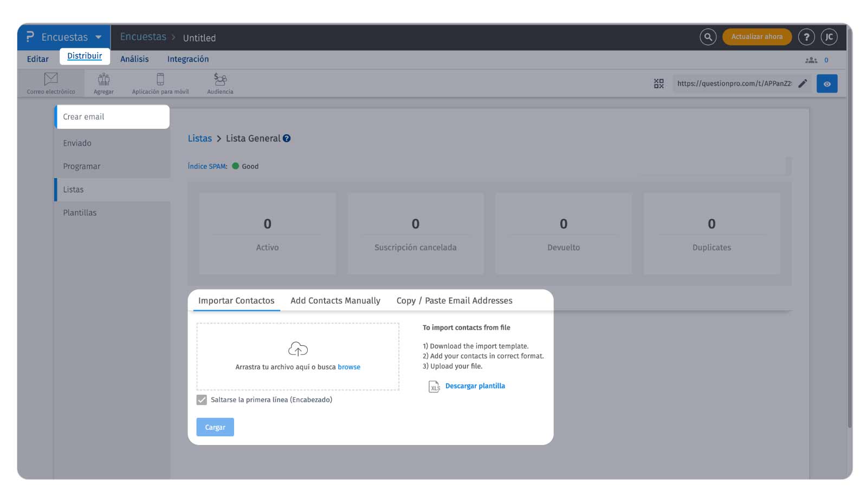Viewport: 867px width, 504px height.
Task: Click the Untitled survey title
Action: click(x=199, y=38)
